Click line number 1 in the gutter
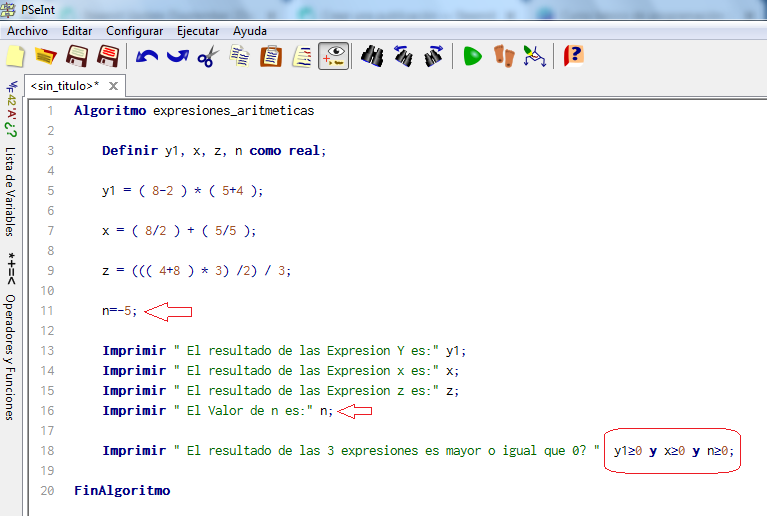The image size is (767, 516). coord(50,111)
